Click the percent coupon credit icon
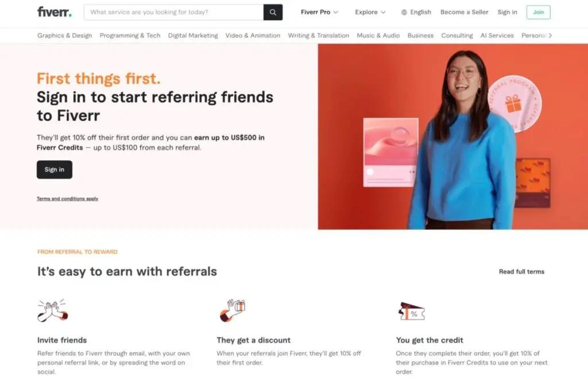This screenshot has width=588, height=389. (x=411, y=312)
